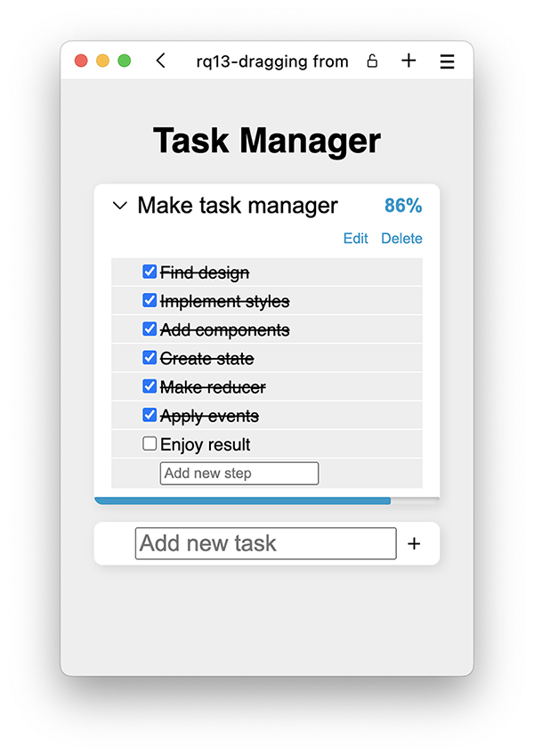Uncheck the Find design step
Image resolution: width=534 pixels, height=756 pixels.
[150, 272]
